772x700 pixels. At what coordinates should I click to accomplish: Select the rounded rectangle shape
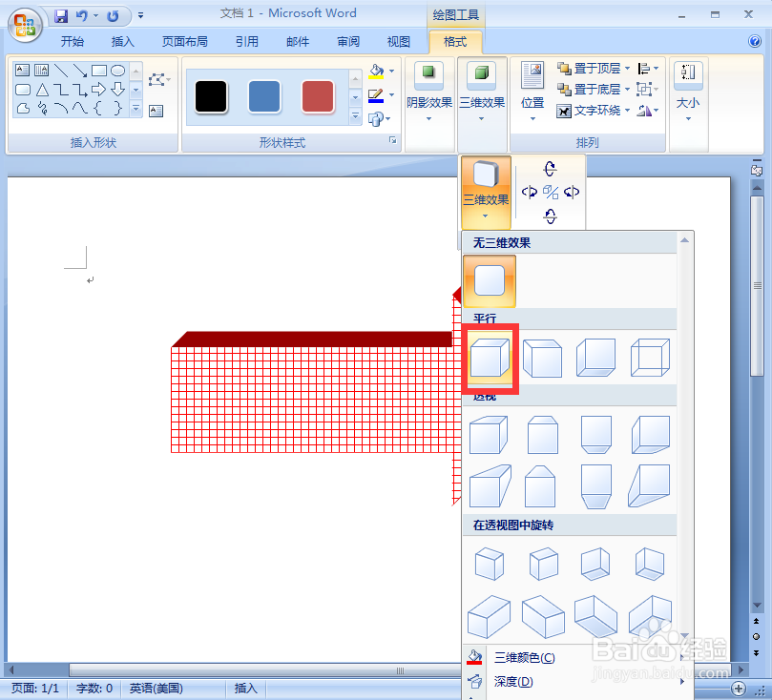(23, 90)
